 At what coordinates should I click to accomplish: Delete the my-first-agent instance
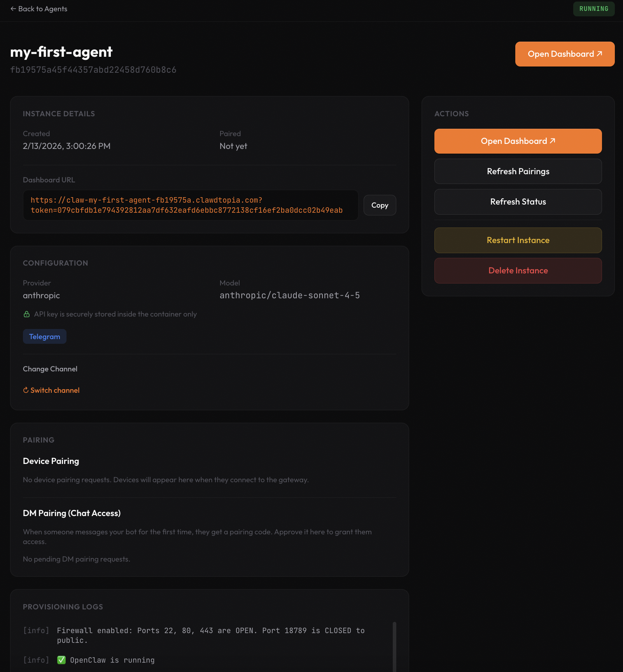(518, 270)
